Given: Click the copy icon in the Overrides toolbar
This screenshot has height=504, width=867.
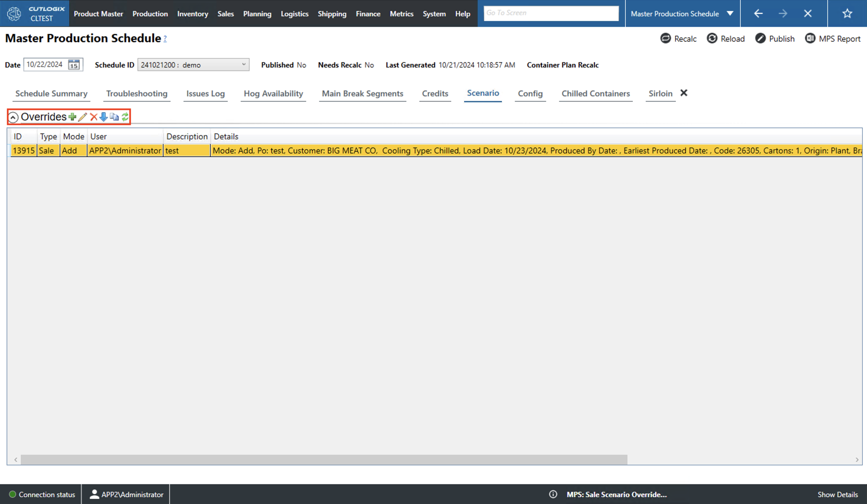Looking at the screenshot, I should tap(114, 117).
